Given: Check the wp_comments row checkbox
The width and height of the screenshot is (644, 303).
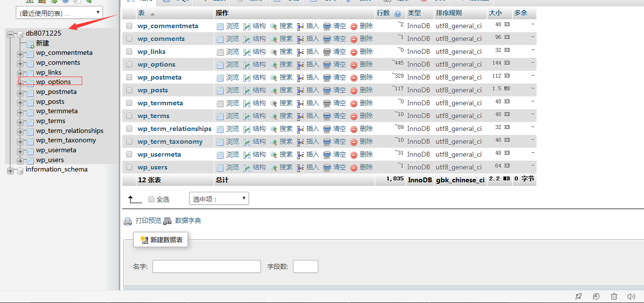Looking at the screenshot, I should (x=129, y=39).
